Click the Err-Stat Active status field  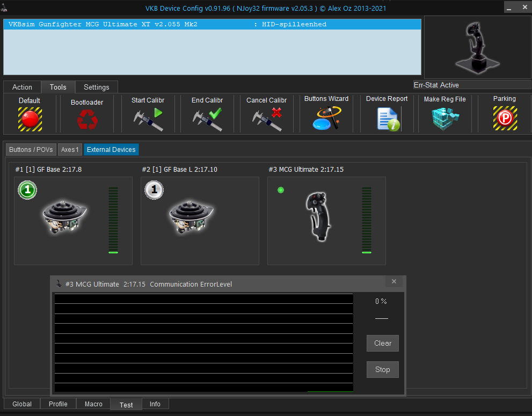tap(472, 85)
